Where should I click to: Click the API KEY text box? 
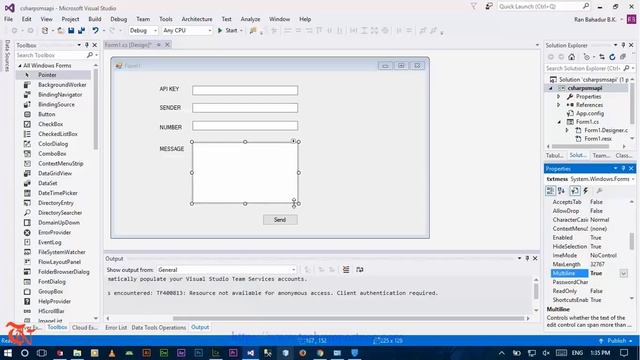245,90
